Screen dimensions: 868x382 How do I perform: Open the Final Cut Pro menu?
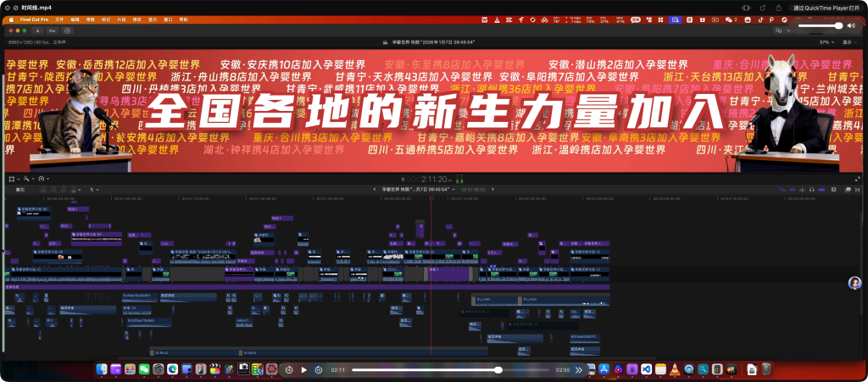[35, 18]
